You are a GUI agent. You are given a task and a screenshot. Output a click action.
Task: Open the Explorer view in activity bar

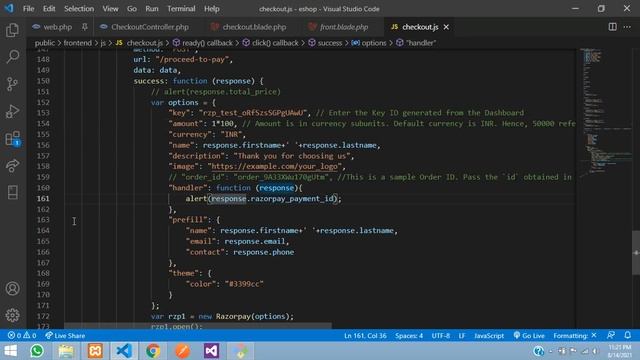coord(12,30)
